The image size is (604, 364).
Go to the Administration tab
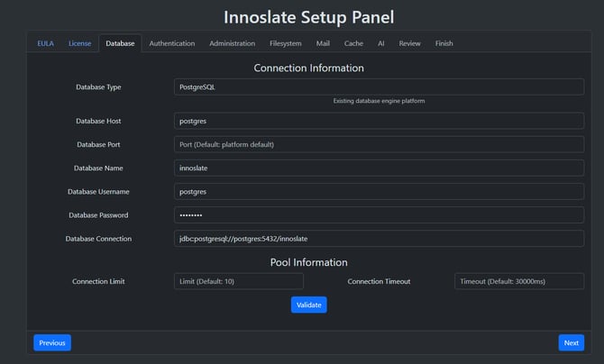(232, 43)
